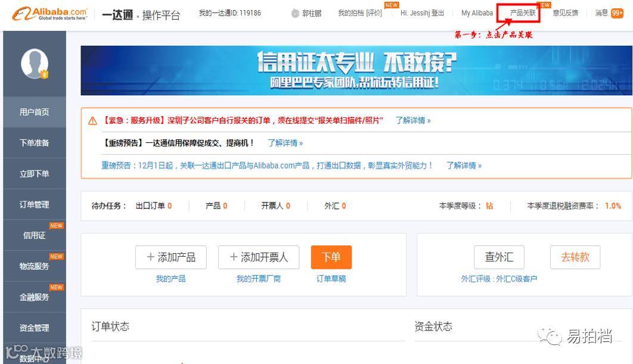Image resolution: width=633 pixels, height=364 pixels.
Task: Open 我的产品 link
Action: coord(170,278)
